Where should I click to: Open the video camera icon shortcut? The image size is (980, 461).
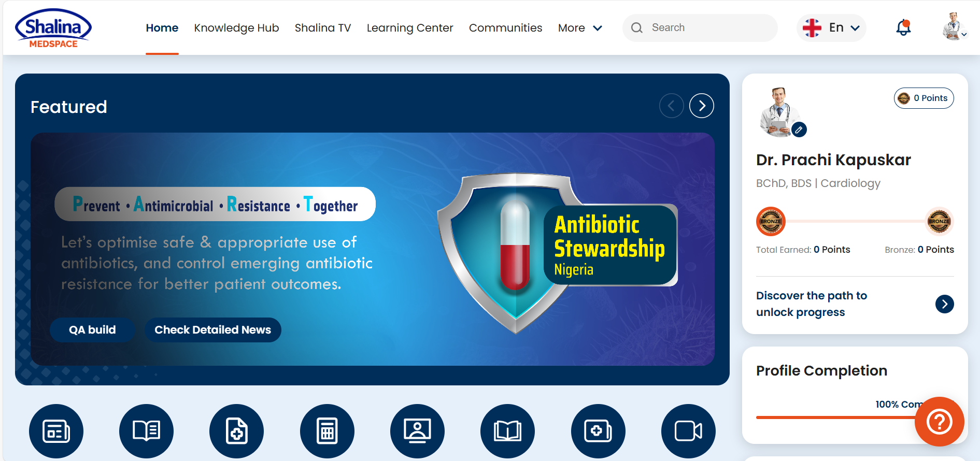tap(688, 431)
